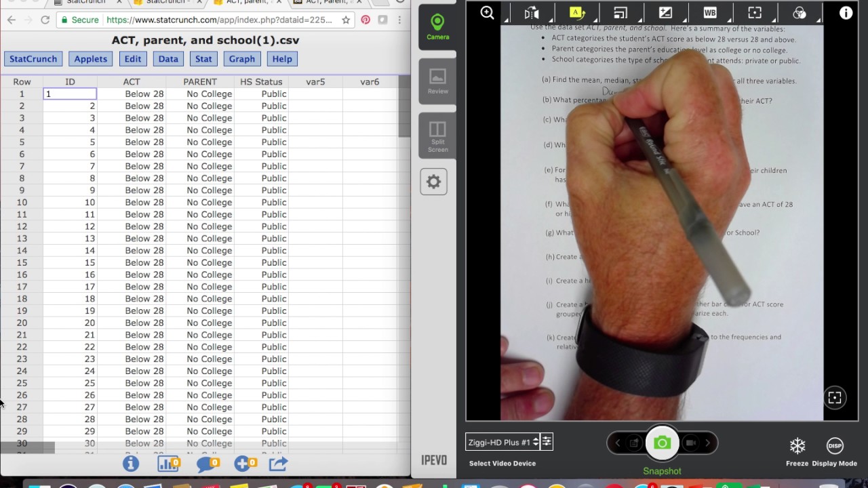Switch to the capture mode left of Snapshot

634,443
